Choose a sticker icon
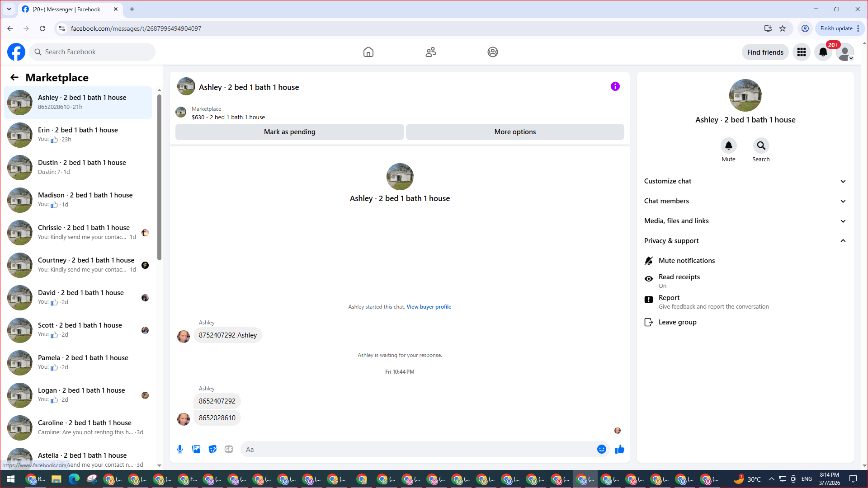Screen dimensions: 868x488 click(212, 449)
